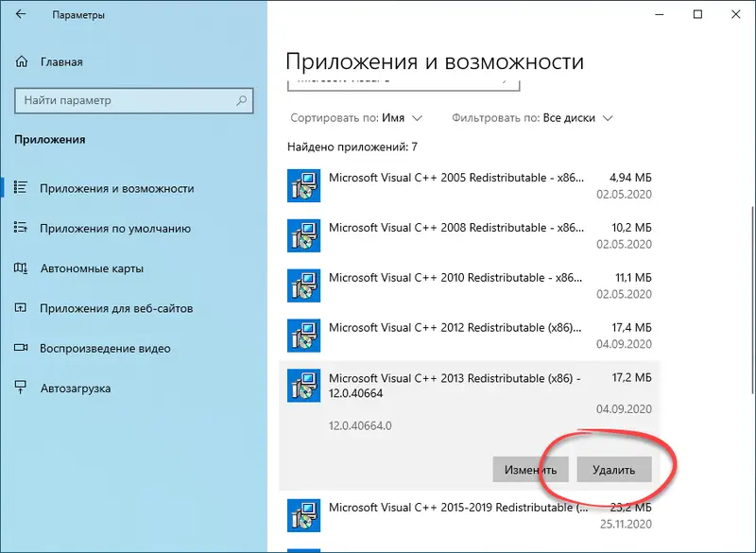This screenshot has height=553, width=756.
Task: Select Microsoft Visual C++ 2010 Redistributable entry
Action: 470,285
